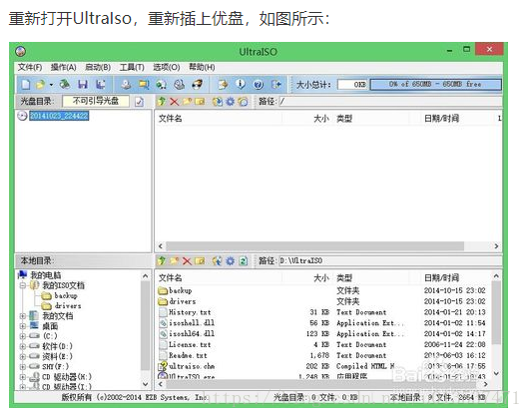
Task: Click Rename icon in image pane toolbar
Action: [200, 102]
